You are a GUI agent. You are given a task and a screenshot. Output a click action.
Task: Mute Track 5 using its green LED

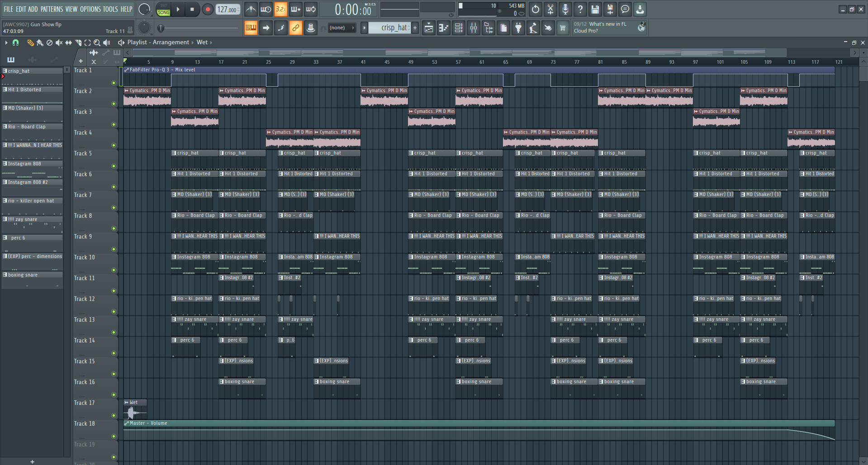click(x=114, y=166)
